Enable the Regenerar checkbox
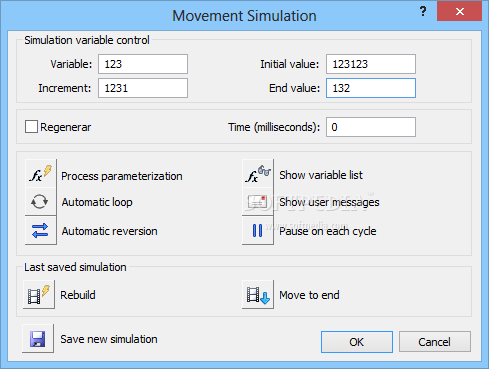Viewport: 489px width, 369px height. coord(31,127)
